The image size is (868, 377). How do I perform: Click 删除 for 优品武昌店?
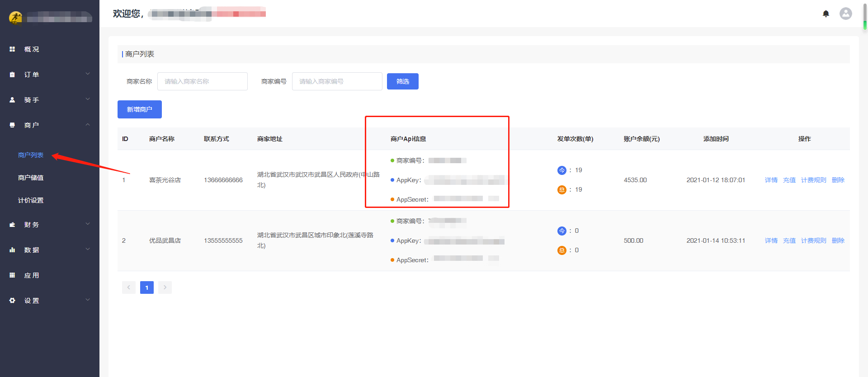838,240
